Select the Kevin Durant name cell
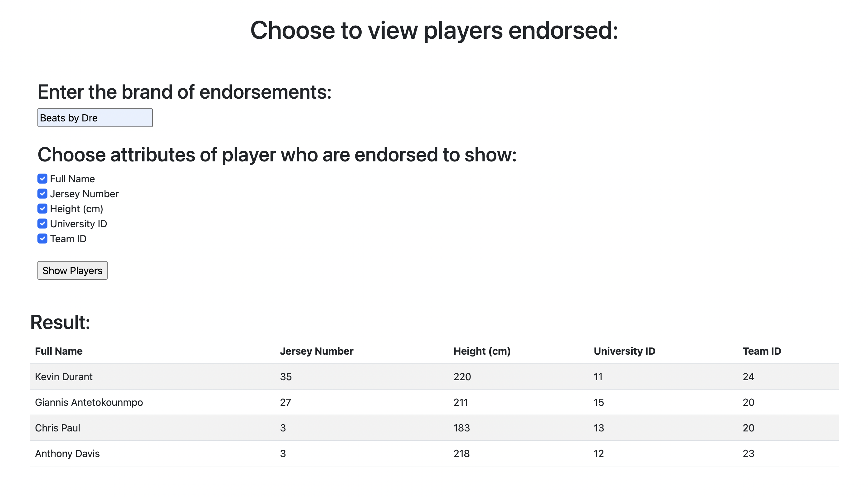This screenshot has height=497, width=868. [64, 376]
